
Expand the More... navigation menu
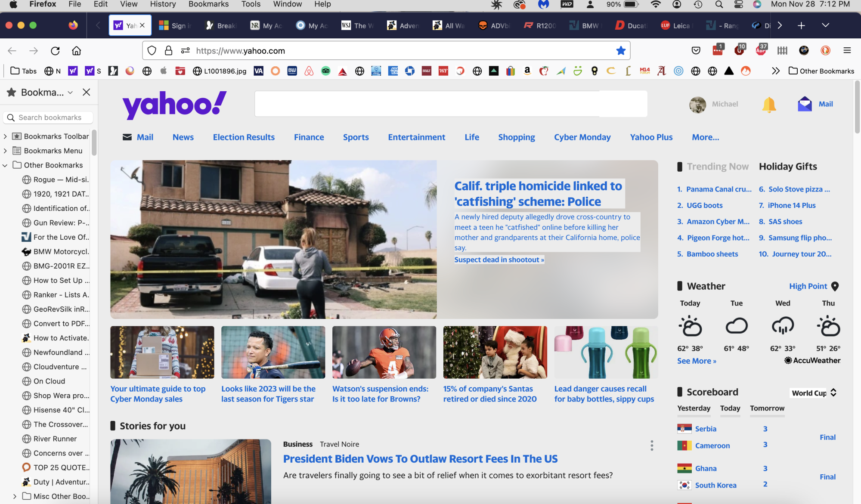(x=705, y=137)
